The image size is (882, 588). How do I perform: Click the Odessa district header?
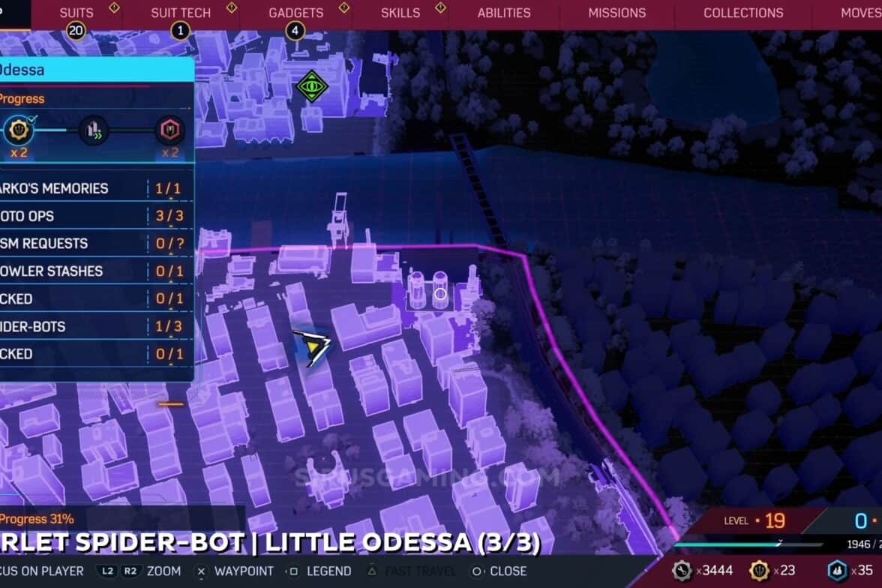[x=97, y=70]
